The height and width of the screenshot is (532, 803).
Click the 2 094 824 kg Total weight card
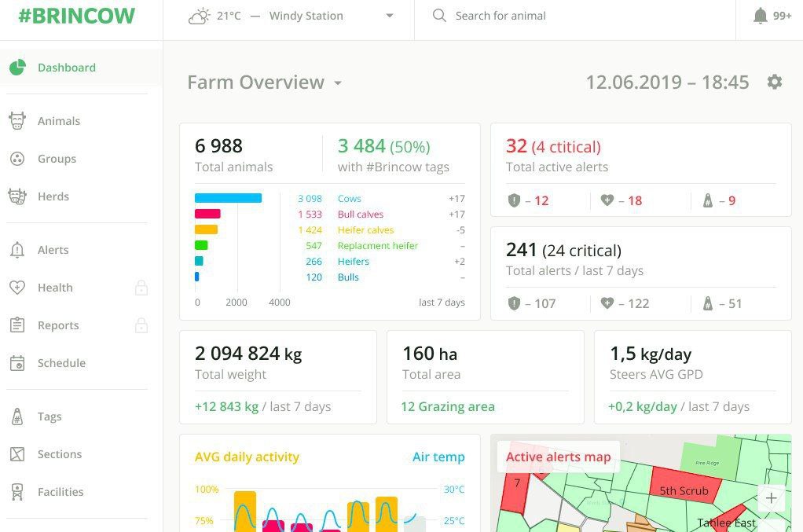(x=278, y=377)
